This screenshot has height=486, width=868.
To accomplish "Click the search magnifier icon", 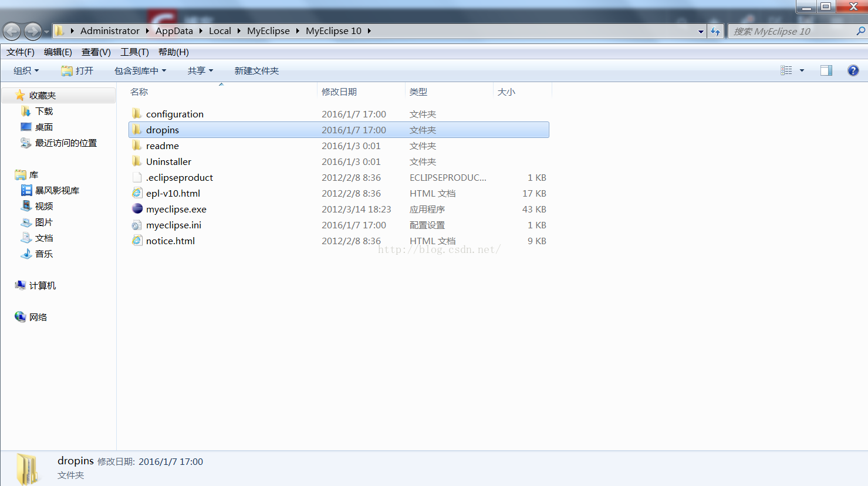I will (x=861, y=31).
